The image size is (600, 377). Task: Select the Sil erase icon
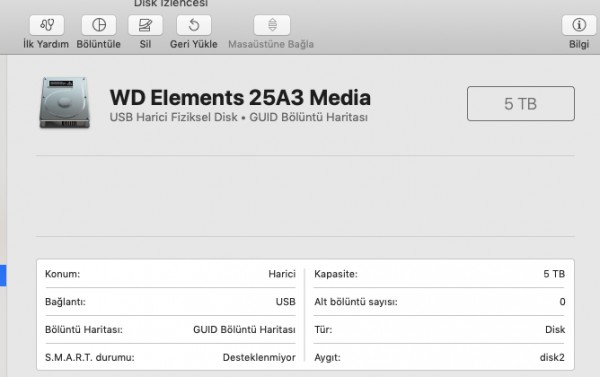coord(145,25)
